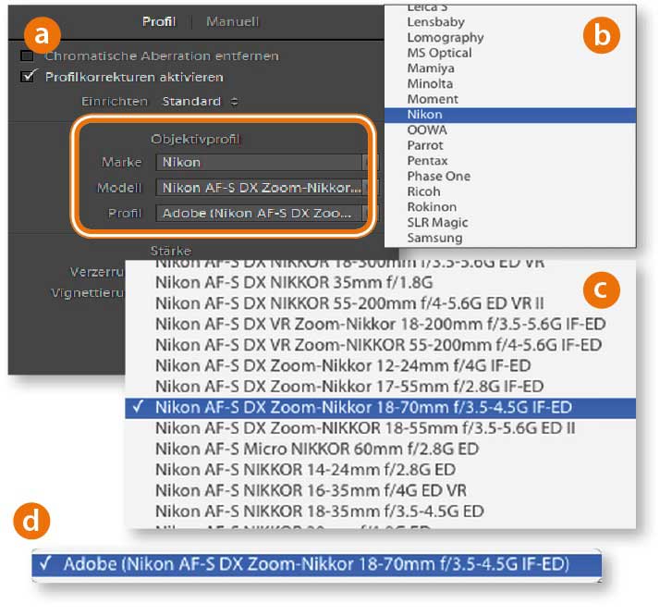Choose DX VR Zoom-Nikkor 18-200mm IF-ED lens

pyautogui.click(x=381, y=324)
